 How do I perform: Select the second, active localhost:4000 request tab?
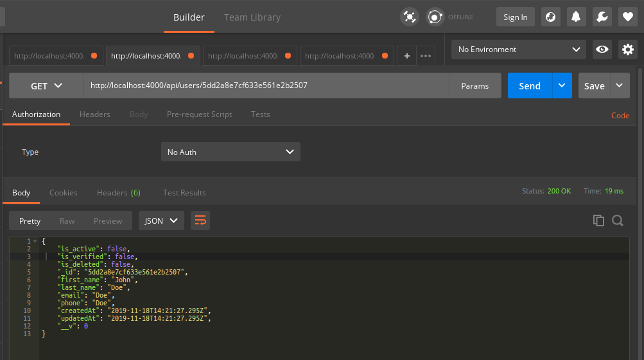pos(153,56)
